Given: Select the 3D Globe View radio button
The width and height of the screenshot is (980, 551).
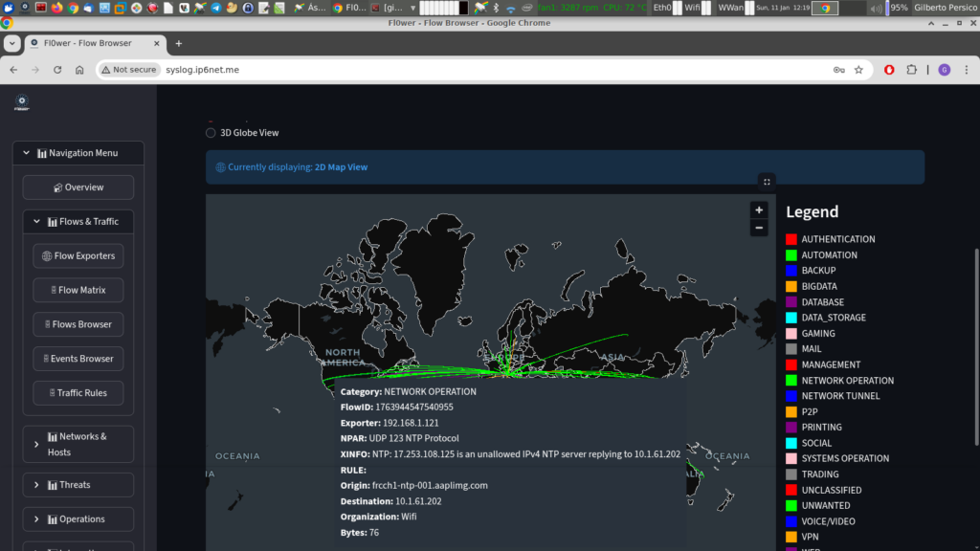Looking at the screenshot, I should (x=212, y=133).
